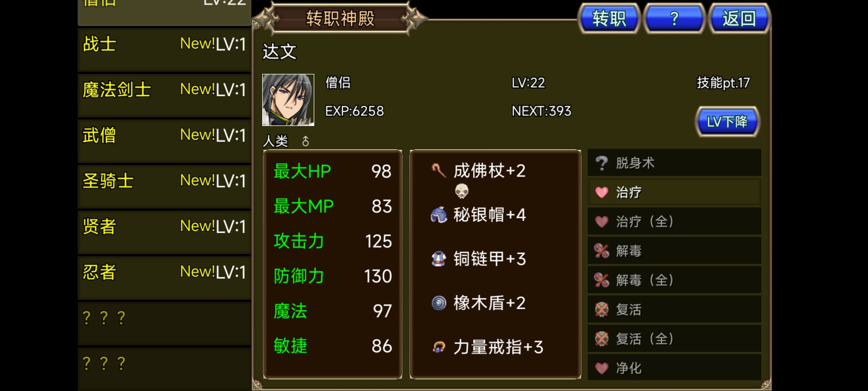
Task: Click the question mark icon beside 脱身术
Action: 602,163
